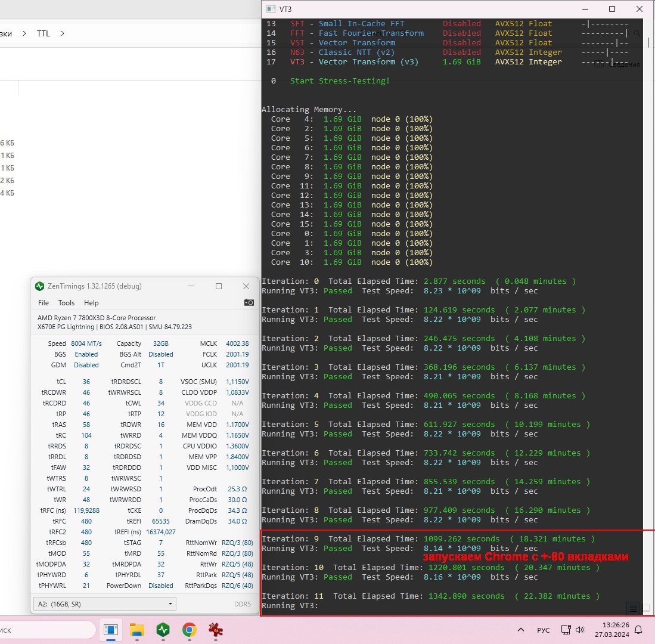Screen dimensions: 655x644
Task: Select the MCLK value 4002.38
Action: 237,343
